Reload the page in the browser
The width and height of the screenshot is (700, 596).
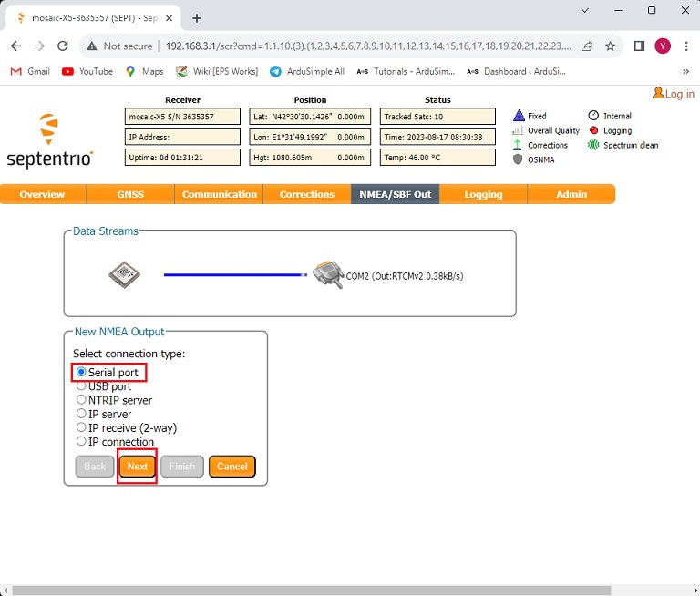click(63, 46)
